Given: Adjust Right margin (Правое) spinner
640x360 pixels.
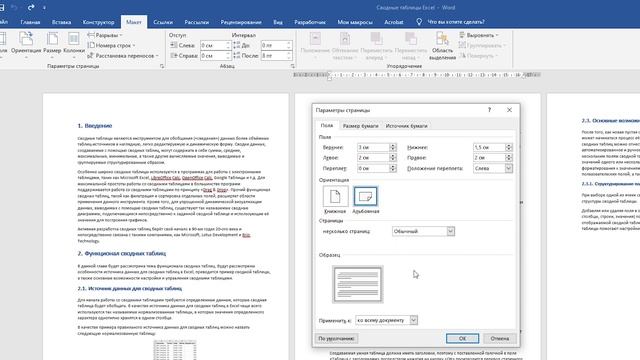Looking at the screenshot, I should pyautogui.click(x=509, y=158).
